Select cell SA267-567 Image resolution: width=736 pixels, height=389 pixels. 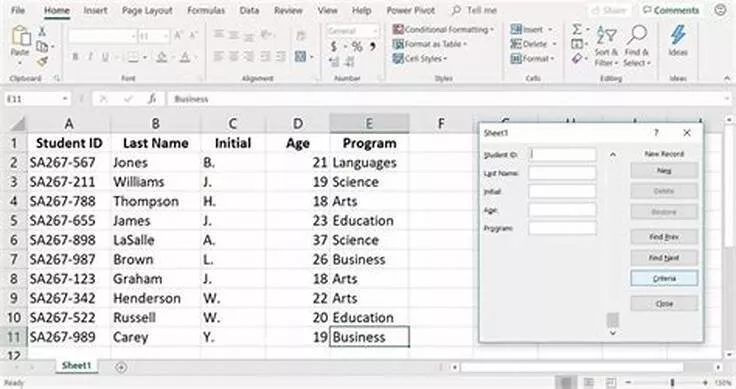[x=69, y=163]
